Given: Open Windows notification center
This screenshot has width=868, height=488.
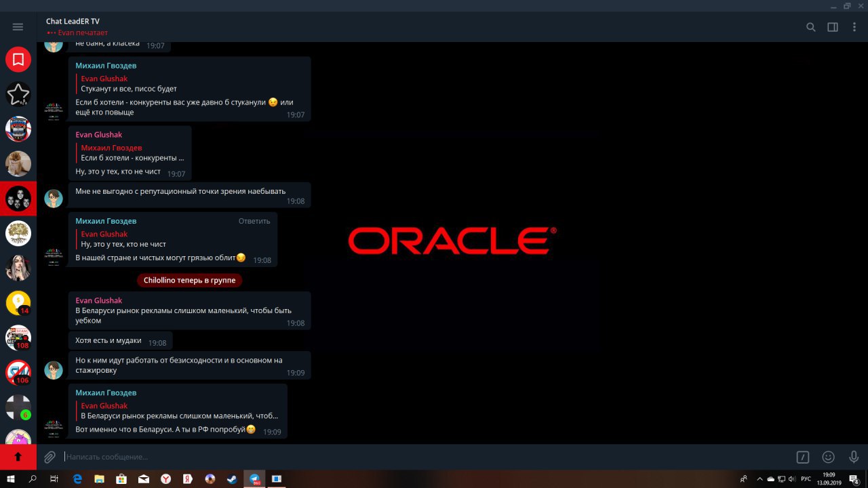Looking at the screenshot, I should tap(854, 479).
